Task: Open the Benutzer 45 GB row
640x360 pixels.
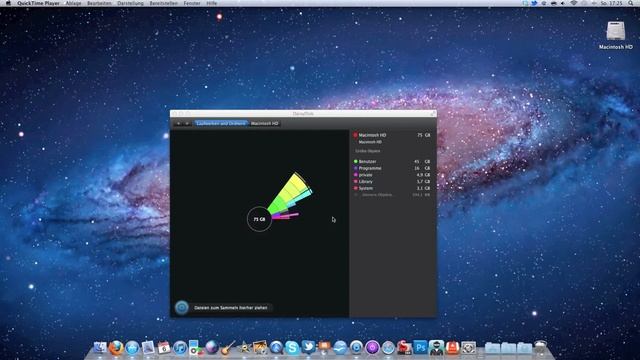Action: [392, 162]
